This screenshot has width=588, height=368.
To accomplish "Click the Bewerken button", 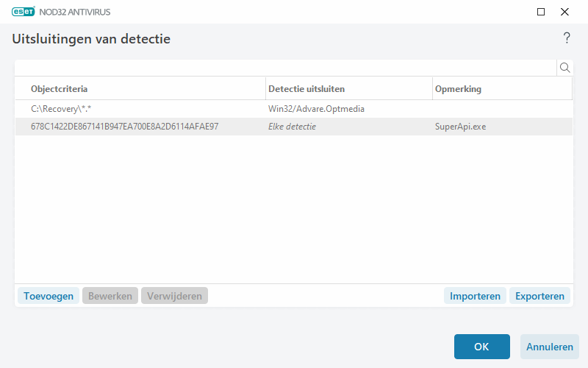I will point(110,296).
